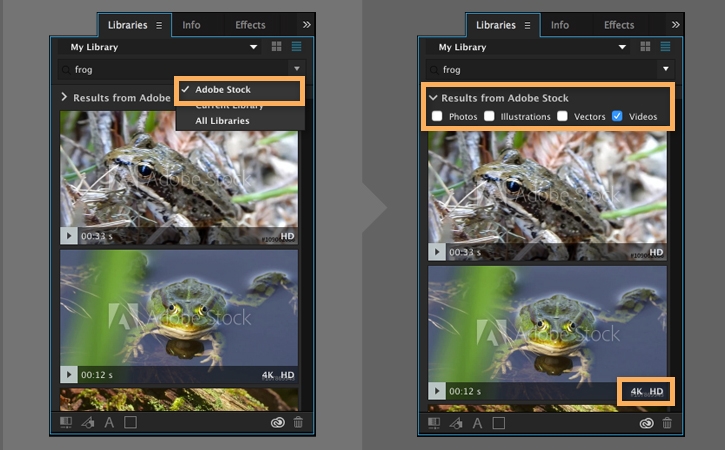Tick the Vectors filter checkbox
The image size is (725, 450).
pyautogui.click(x=562, y=116)
